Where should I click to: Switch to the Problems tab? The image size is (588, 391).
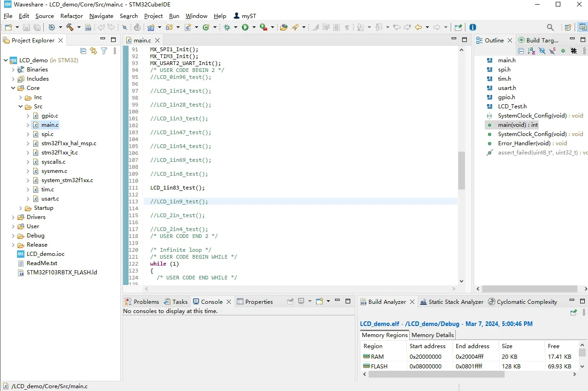click(x=142, y=302)
